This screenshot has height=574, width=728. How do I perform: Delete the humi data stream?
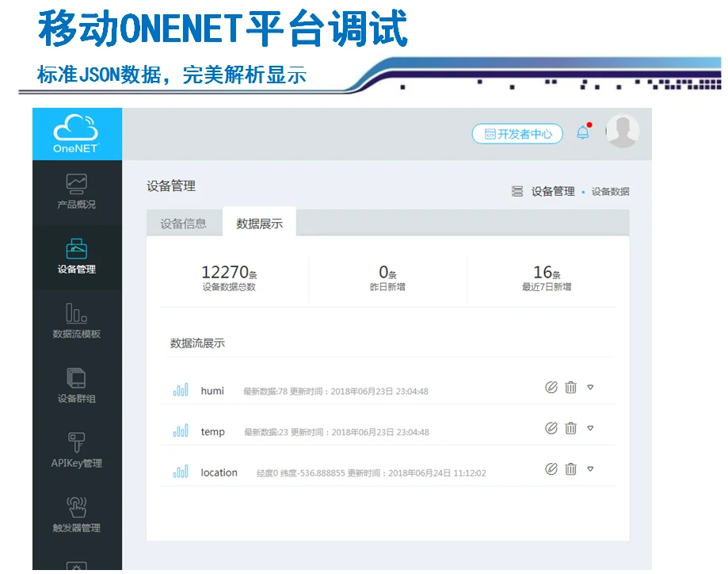[x=570, y=387]
